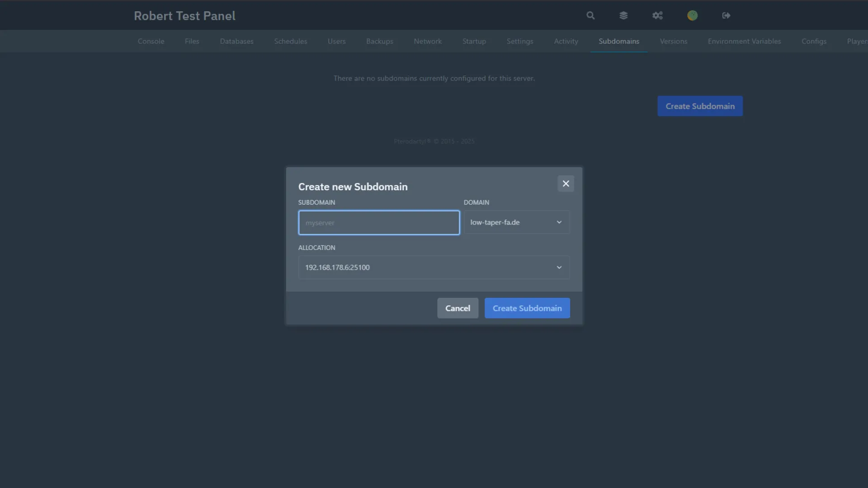Image resolution: width=868 pixels, height=488 pixels.
Task: Open the Backups tab
Action: [x=379, y=41]
